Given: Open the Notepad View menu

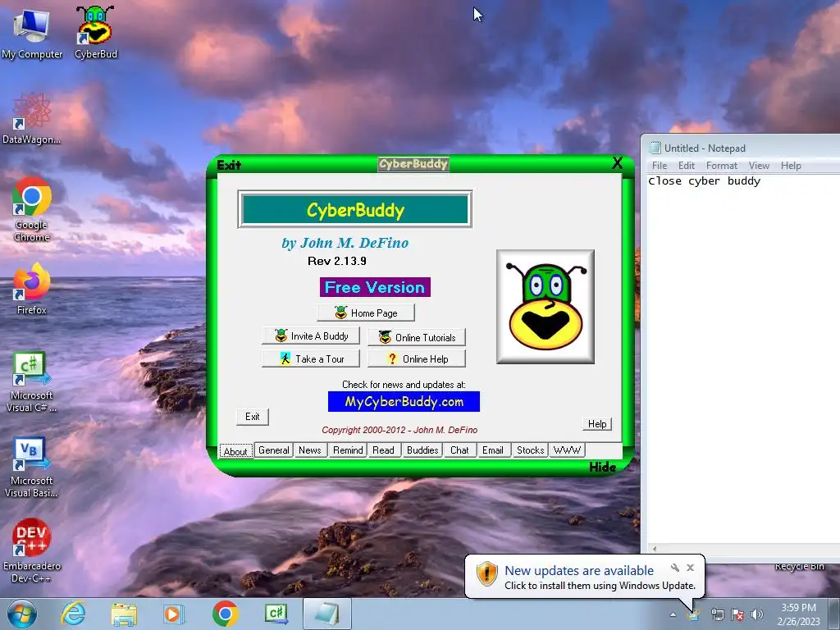Looking at the screenshot, I should click(x=759, y=166).
